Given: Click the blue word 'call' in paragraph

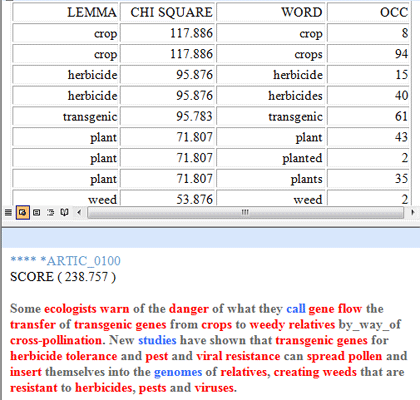Looking at the screenshot, I should click(x=296, y=309).
